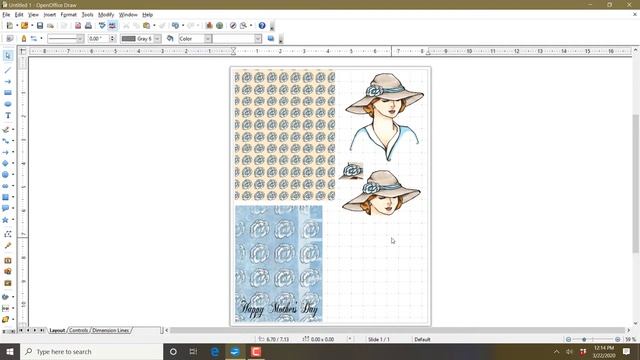
Task: Expand the Open file dropdown arrow
Action: [x=32, y=26]
